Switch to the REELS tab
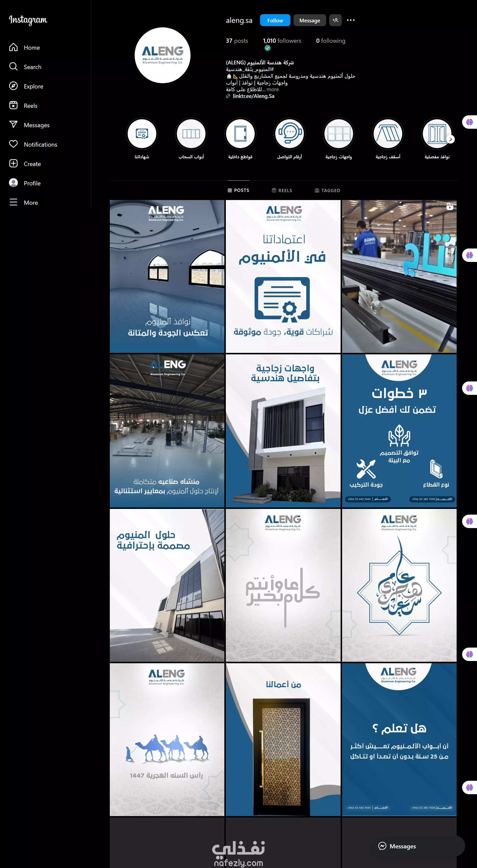The image size is (477, 868). point(282,190)
